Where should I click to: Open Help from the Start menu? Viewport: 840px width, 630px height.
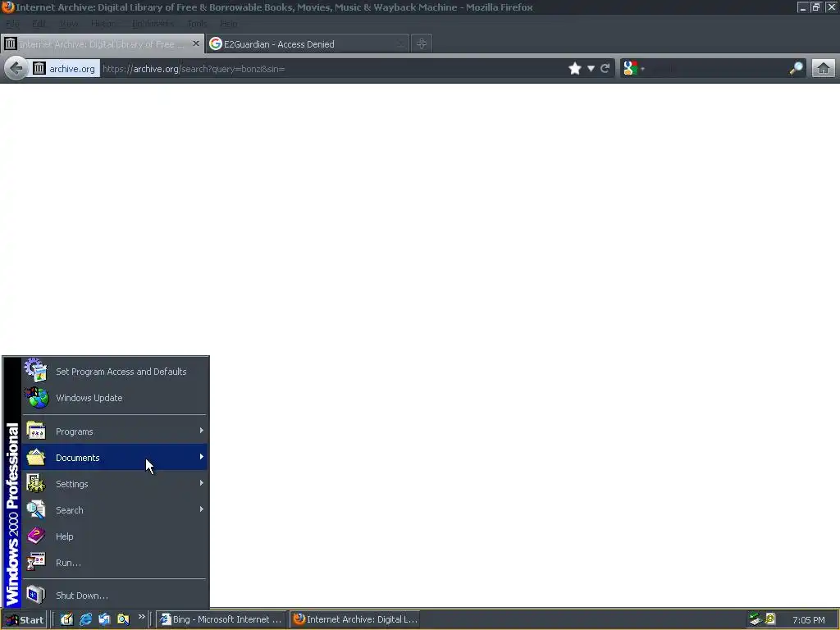115,536
